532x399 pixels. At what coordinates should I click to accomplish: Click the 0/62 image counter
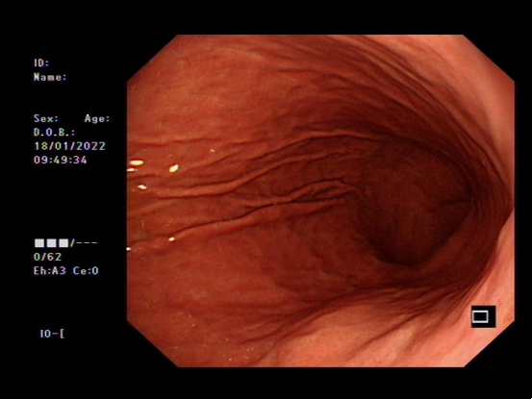tap(47, 257)
